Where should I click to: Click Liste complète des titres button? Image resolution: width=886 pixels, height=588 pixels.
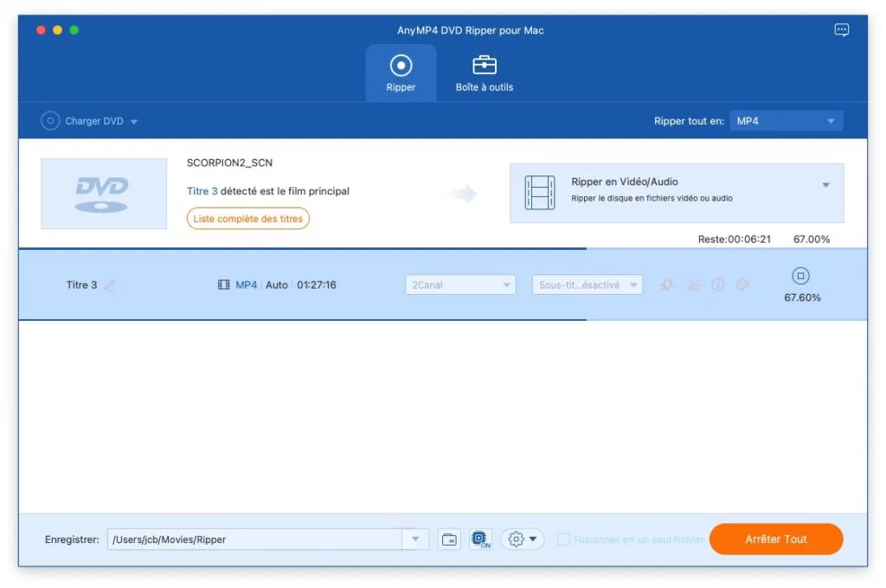[x=248, y=219]
